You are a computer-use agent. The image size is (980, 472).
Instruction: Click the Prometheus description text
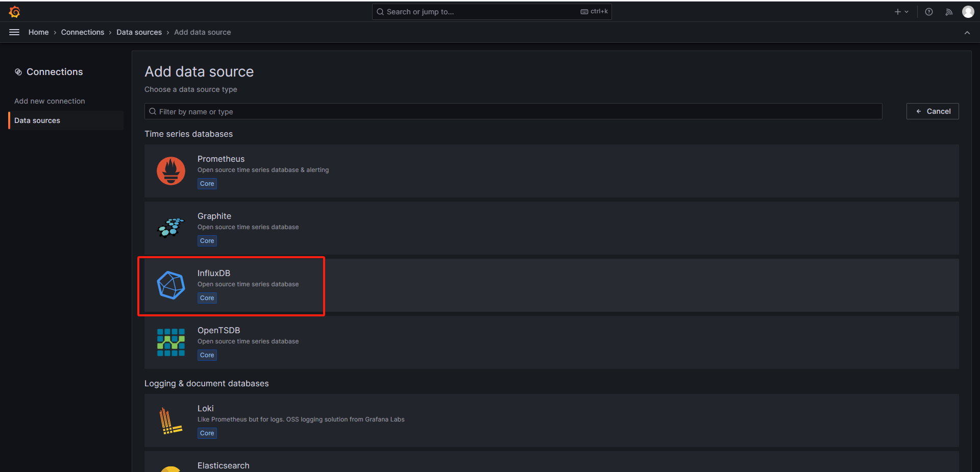coord(263,170)
